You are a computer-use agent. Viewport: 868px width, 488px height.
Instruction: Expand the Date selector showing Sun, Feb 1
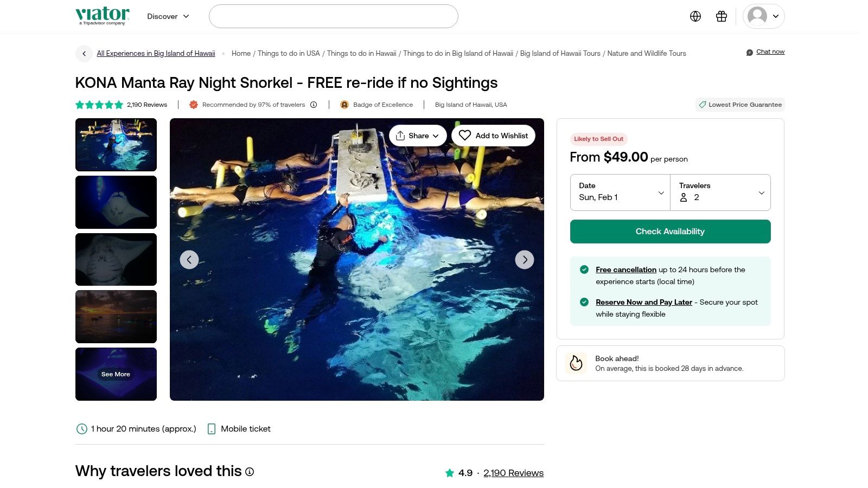coord(620,192)
